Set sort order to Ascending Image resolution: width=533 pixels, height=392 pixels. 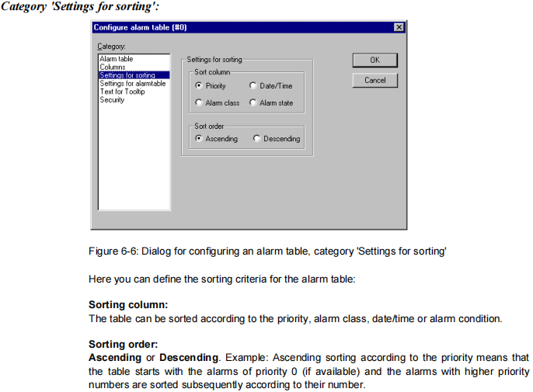pyautogui.click(x=199, y=139)
